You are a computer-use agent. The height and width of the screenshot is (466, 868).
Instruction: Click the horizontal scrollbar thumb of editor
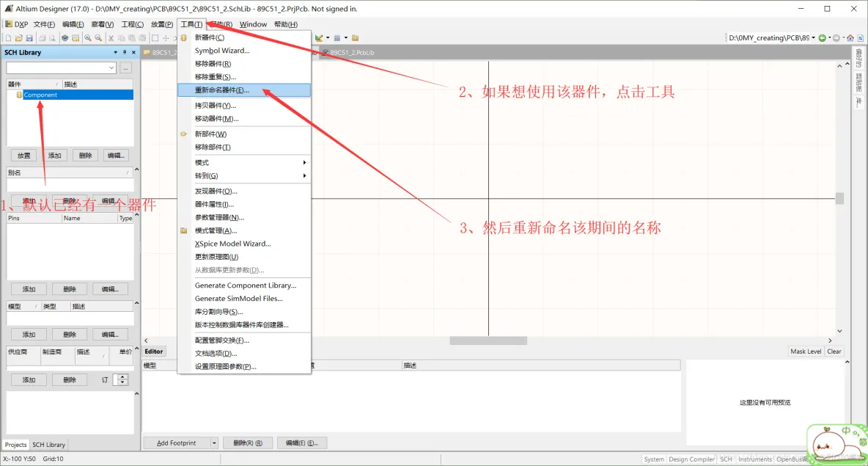tap(488, 341)
